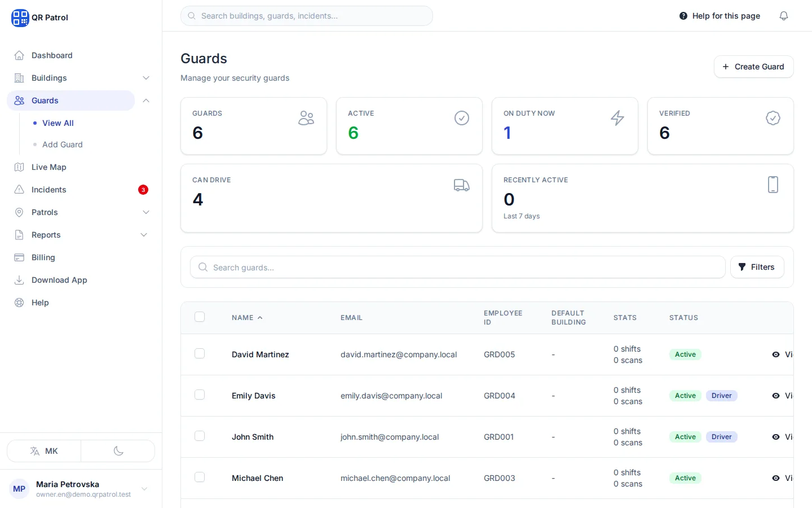Check the John Smith row checkbox
This screenshot has height=508, width=812.
click(200, 436)
